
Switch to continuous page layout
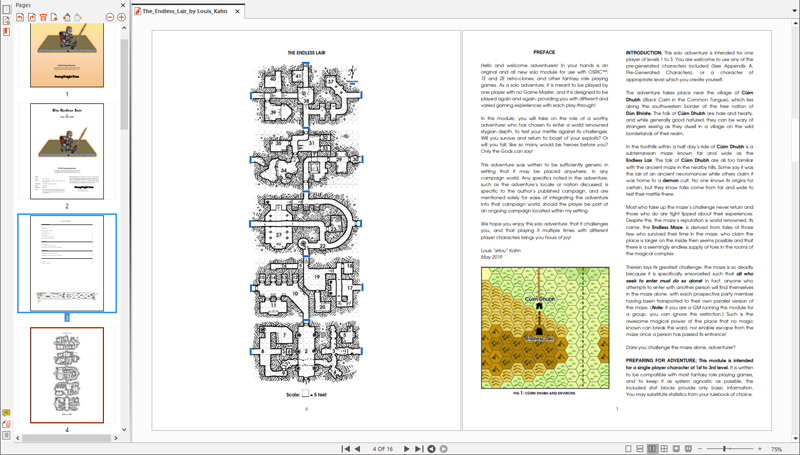640,449
